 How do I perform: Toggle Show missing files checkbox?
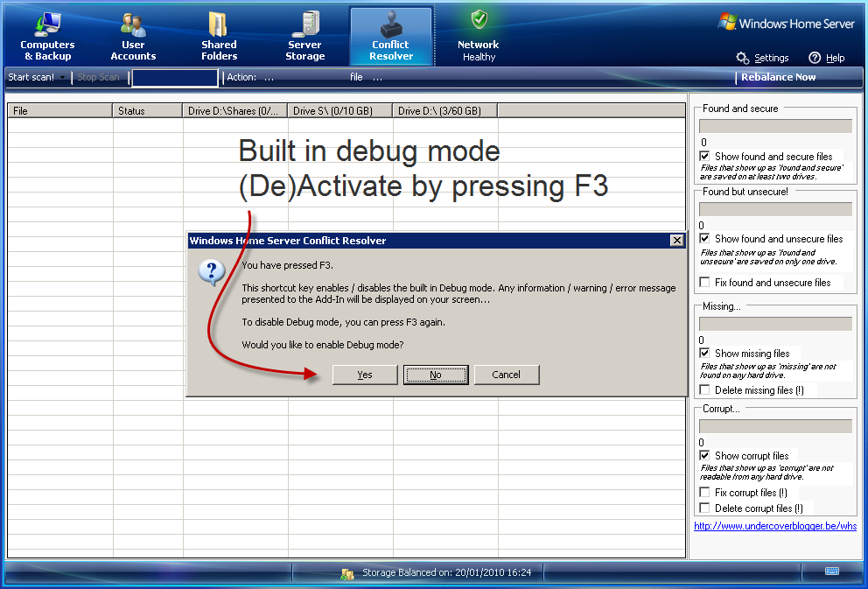[704, 354]
